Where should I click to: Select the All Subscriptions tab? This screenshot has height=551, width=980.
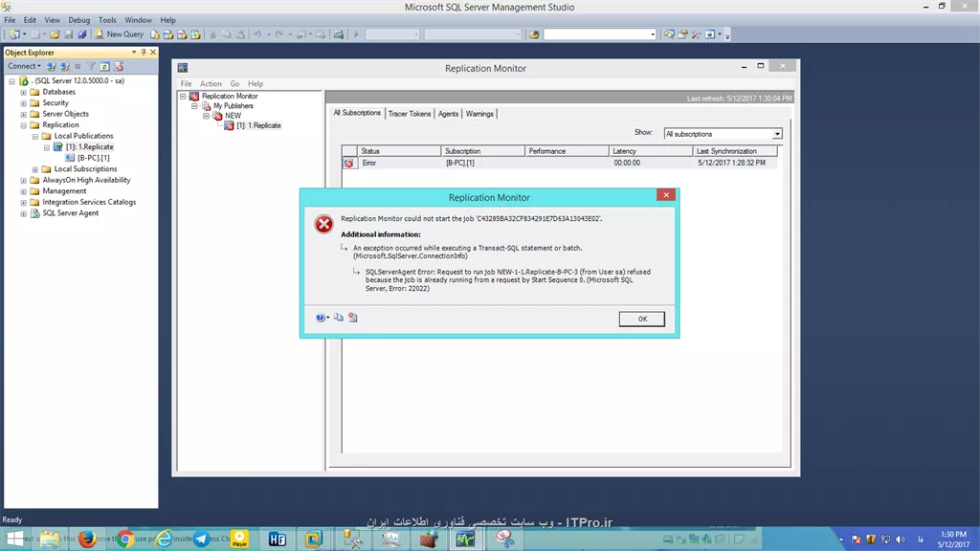point(357,113)
